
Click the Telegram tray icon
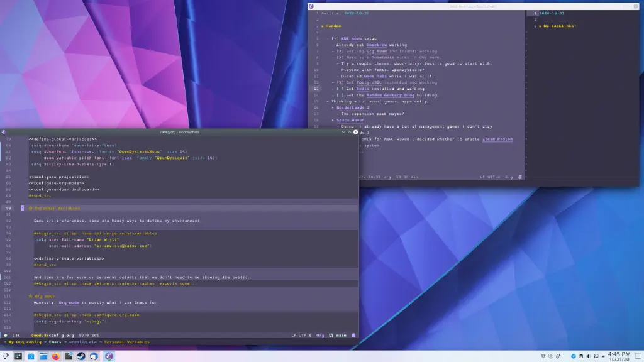[574, 356]
